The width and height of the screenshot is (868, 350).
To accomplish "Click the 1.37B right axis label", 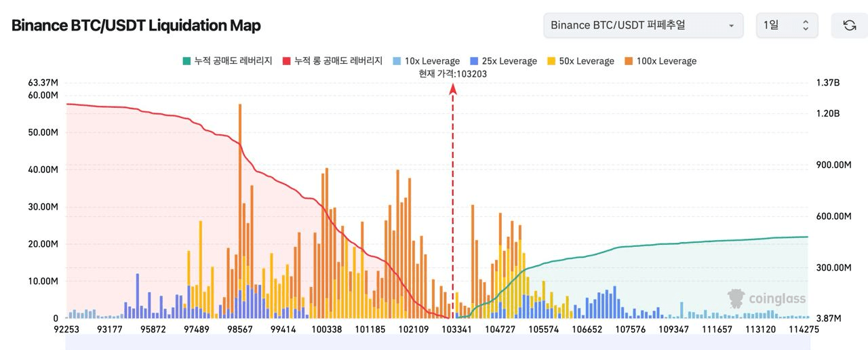I will [828, 83].
